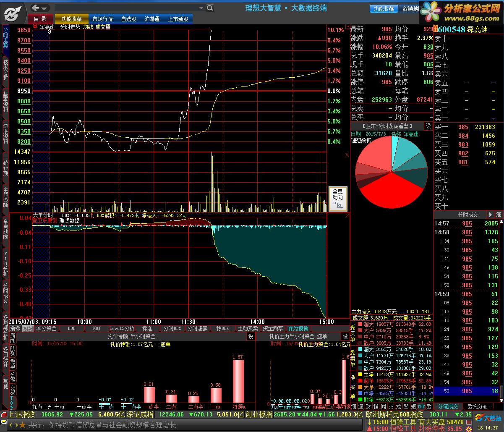The width and height of the screenshot is (504, 432).
Task: Select the 分时DDX indicator tab
Action: [x=172, y=328]
